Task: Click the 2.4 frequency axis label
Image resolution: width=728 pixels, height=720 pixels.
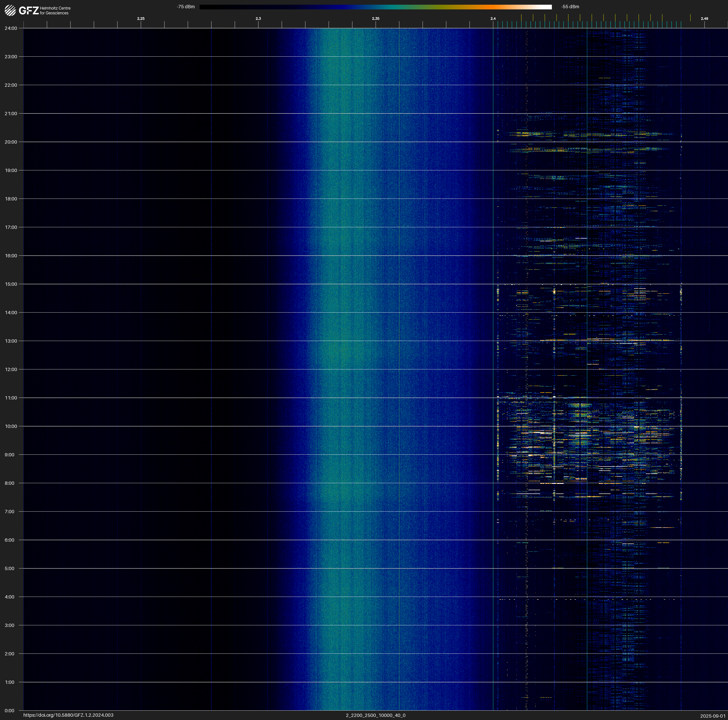Action: coord(493,19)
